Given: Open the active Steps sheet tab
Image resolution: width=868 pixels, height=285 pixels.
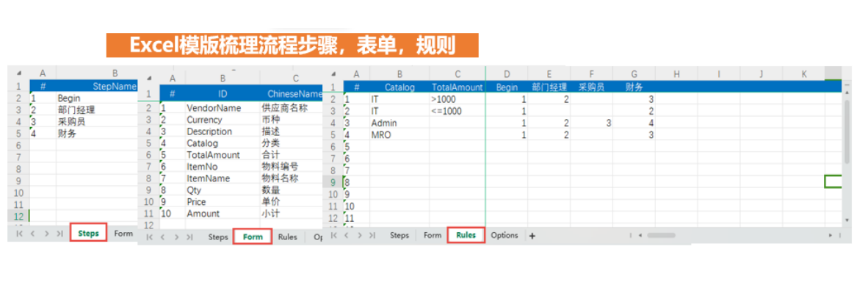Looking at the screenshot, I should click(x=88, y=234).
